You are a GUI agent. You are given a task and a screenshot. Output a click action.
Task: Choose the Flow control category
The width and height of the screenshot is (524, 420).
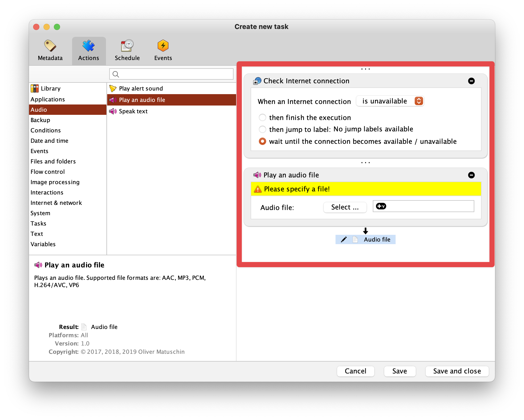click(48, 172)
